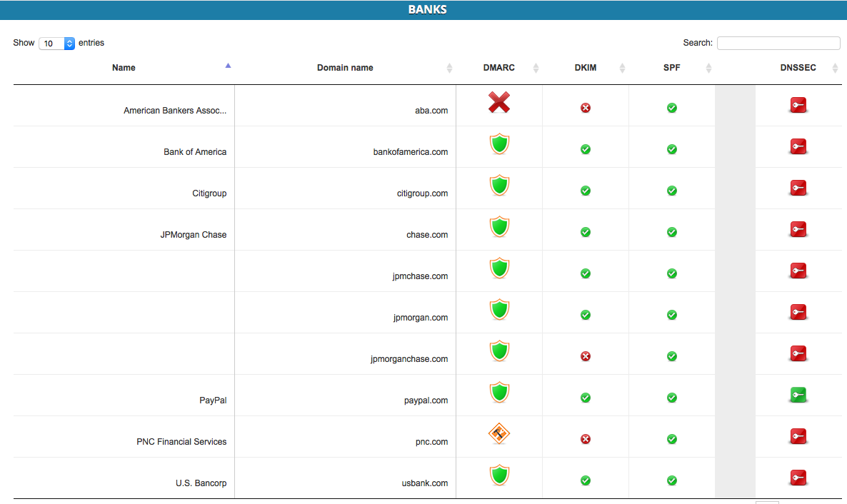Click the green DKIM check icon for chase.com
The width and height of the screenshot is (847, 504).
pyautogui.click(x=586, y=232)
